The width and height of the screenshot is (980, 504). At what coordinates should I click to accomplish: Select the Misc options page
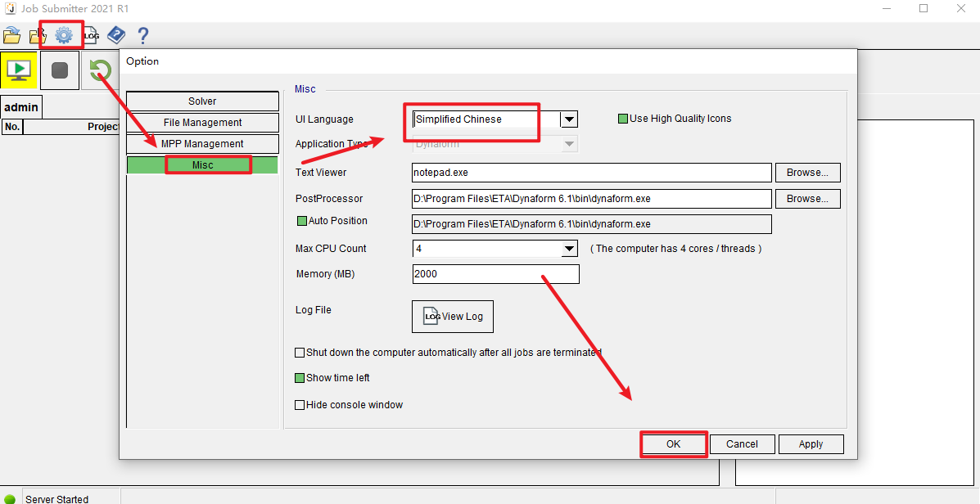click(x=202, y=165)
